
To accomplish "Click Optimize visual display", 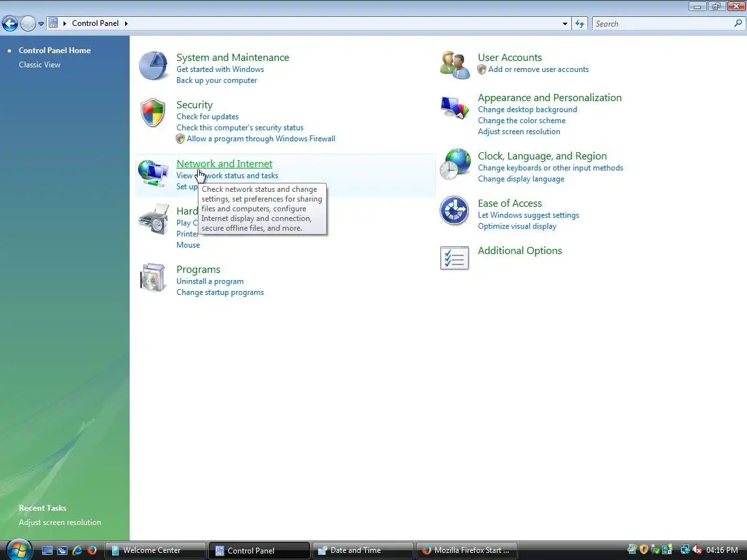I will click(517, 226).
